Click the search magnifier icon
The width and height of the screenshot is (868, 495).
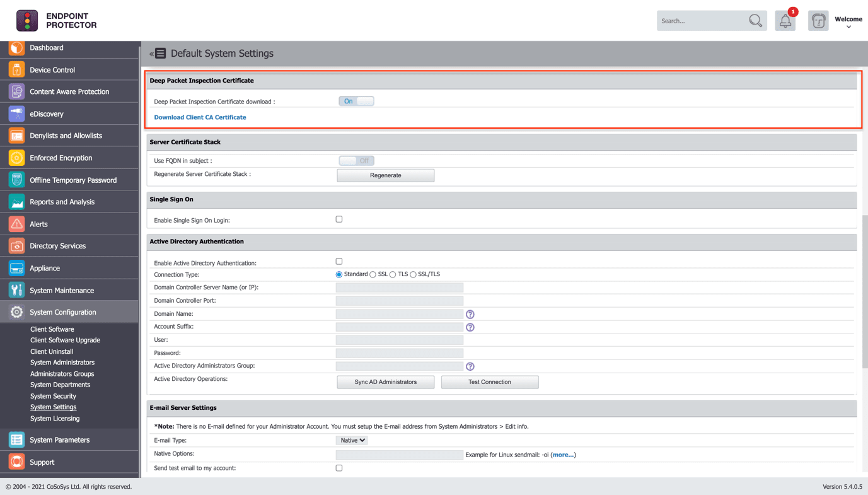coord(755,21)
